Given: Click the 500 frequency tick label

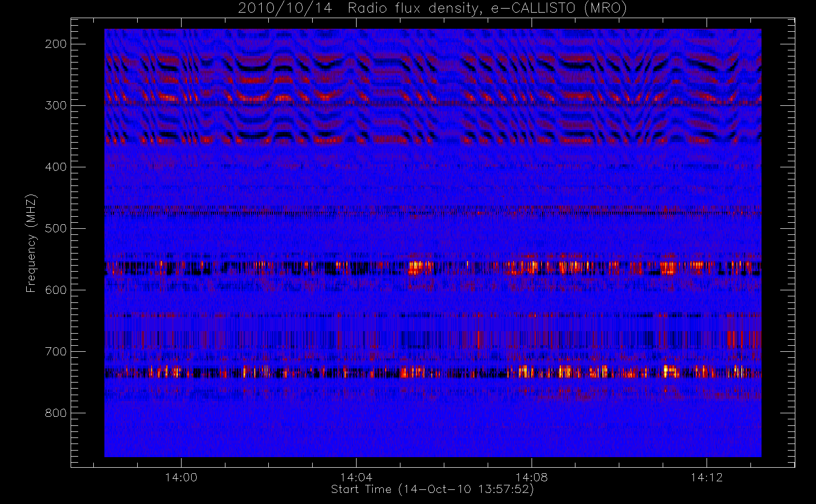Looking at the screenshot, I should (56, 228).
